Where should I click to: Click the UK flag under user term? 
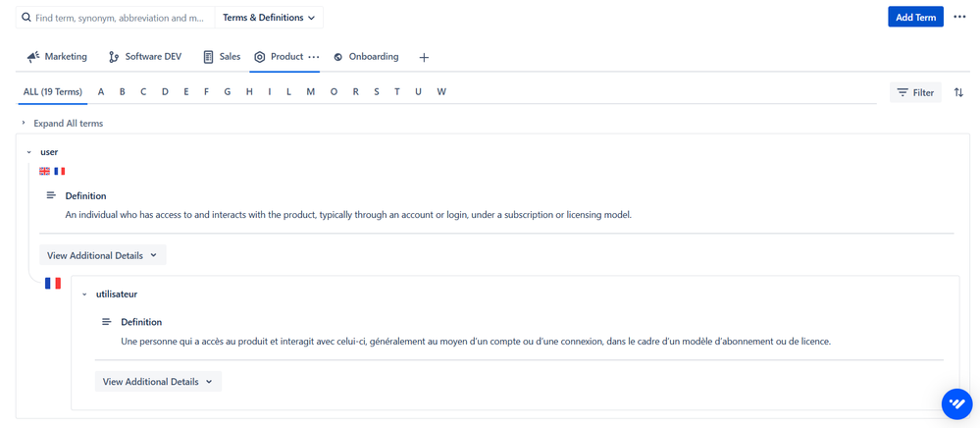tap(44, 171)
